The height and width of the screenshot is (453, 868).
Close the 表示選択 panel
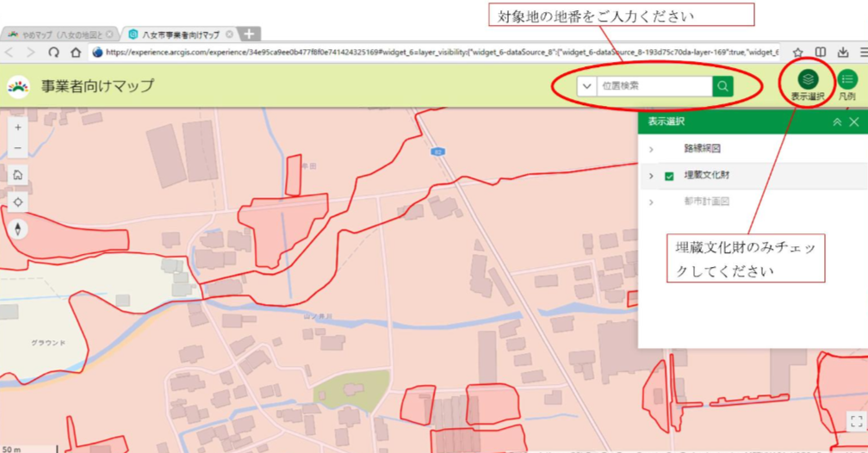(854, 122)
